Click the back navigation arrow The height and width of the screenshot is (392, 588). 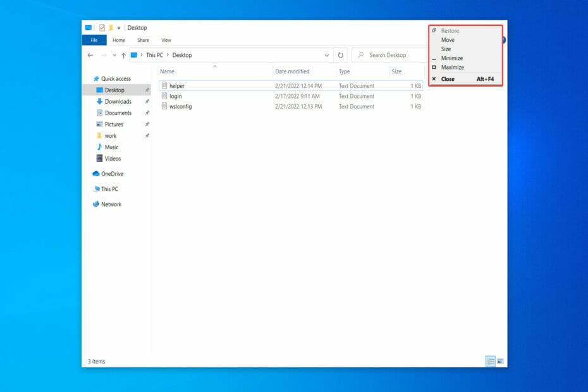pos(90,55)
